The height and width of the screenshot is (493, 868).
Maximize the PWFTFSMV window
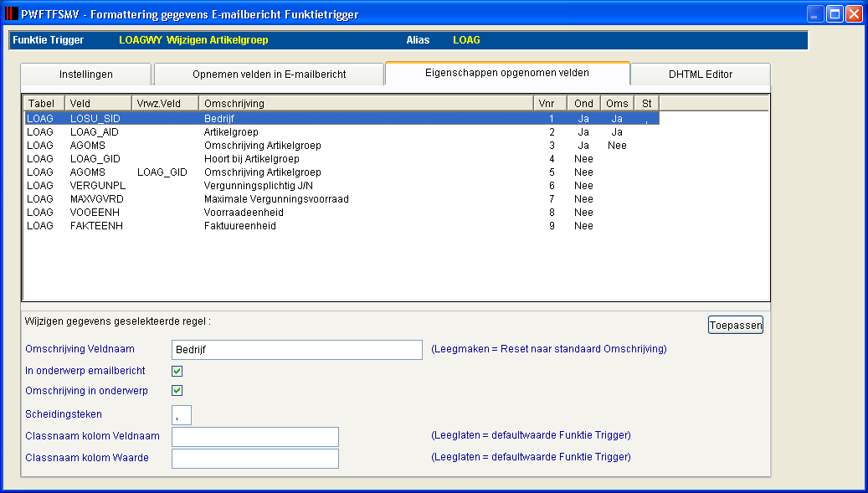(x=835, y=14)
